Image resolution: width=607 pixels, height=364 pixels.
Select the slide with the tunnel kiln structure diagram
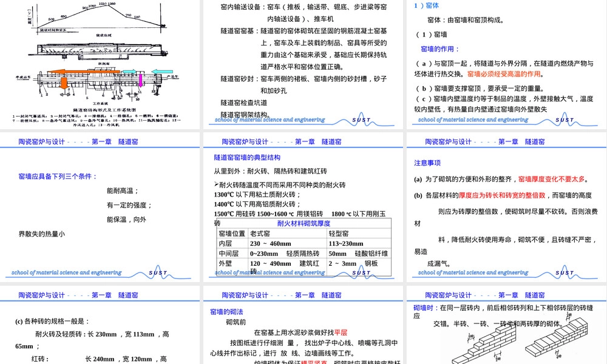pyautogui.click(x=100, y=64)
